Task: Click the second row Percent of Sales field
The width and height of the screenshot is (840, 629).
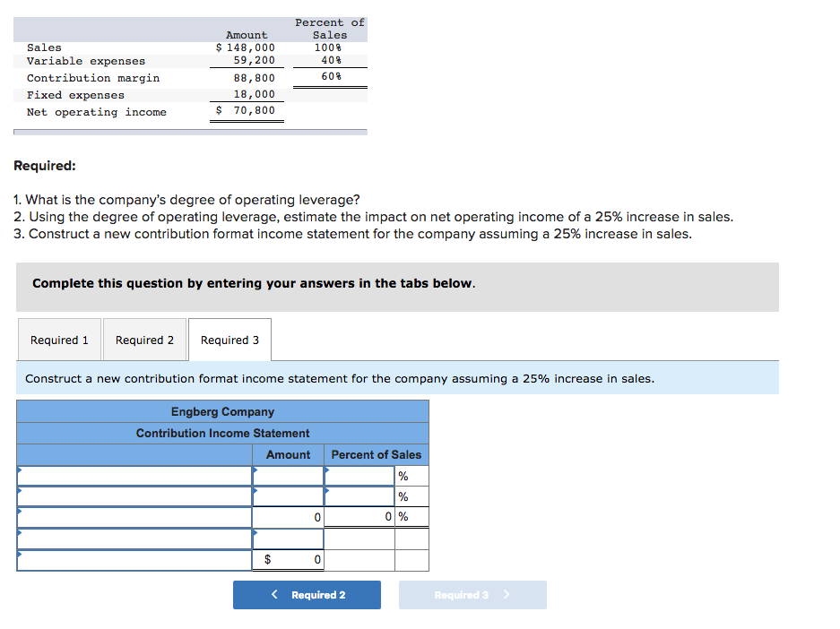Action: (359, 496)
